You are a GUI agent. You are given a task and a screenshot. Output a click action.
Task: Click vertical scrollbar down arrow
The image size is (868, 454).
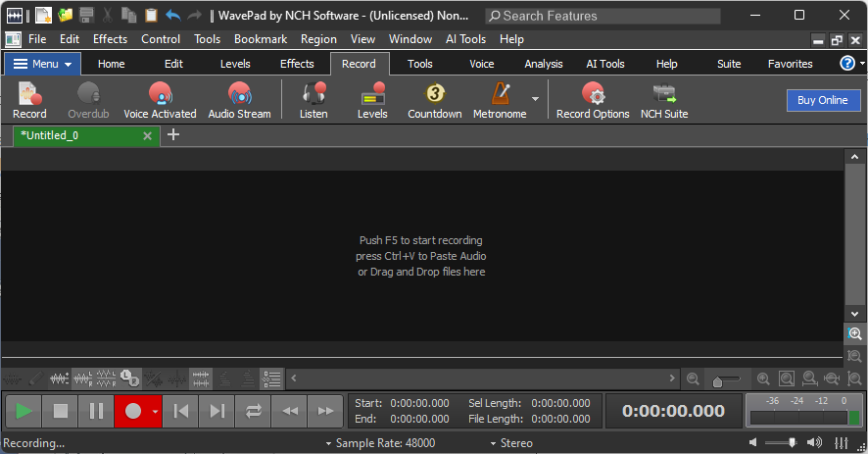coord(854,314)
